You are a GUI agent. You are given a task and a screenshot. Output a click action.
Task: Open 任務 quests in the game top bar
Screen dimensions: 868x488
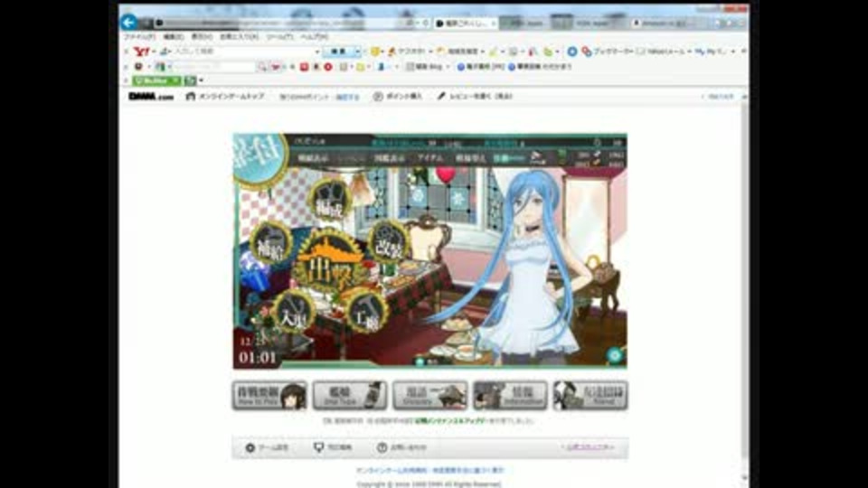(508, 158)
